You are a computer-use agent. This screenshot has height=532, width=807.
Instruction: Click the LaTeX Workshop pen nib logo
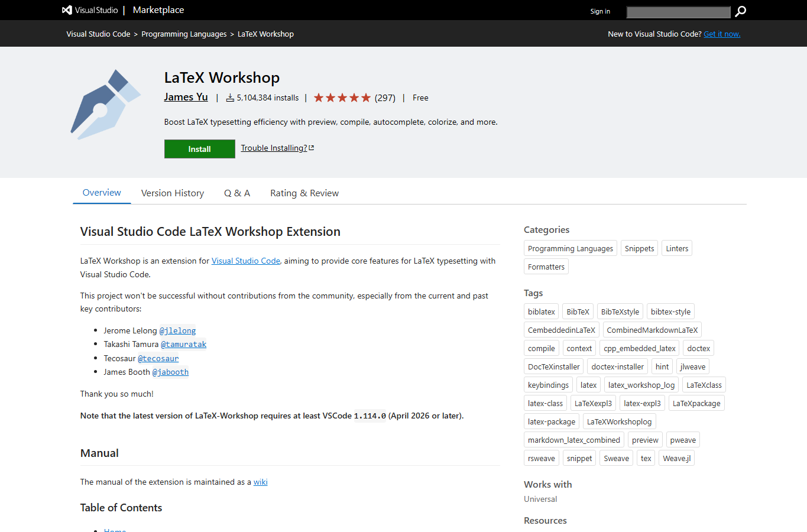105,105
